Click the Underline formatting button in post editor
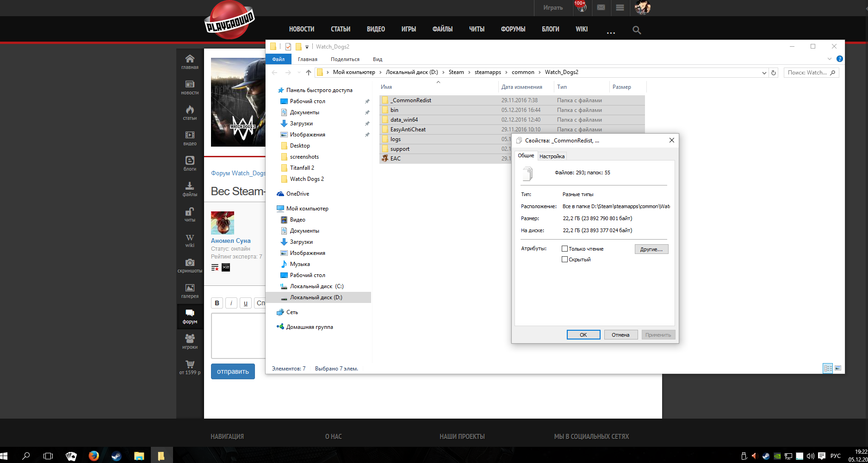This screenshot has width=868, height=463. [246, 303]
